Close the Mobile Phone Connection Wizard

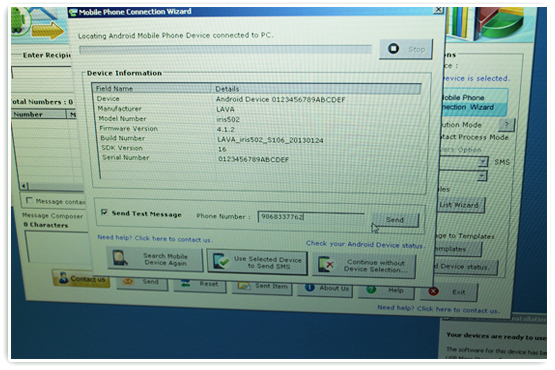click(438, 10)
